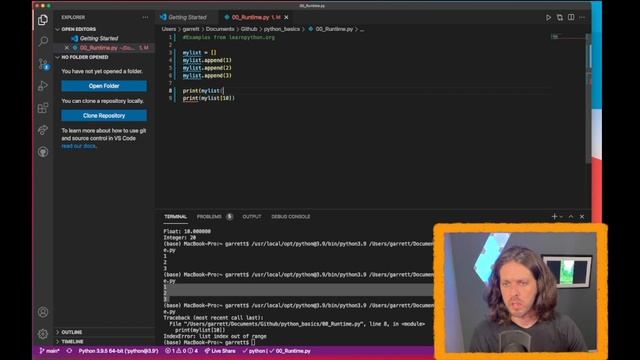The image size is (640, 360).
Task: Click python_basics breadcrumb segment
Action: 282,29
